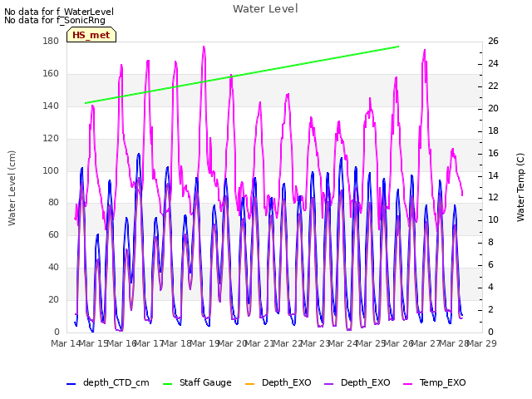Click the 14 tick on temperature axis
The width and height of the screenshot is (532, 399).
[493, 175]
